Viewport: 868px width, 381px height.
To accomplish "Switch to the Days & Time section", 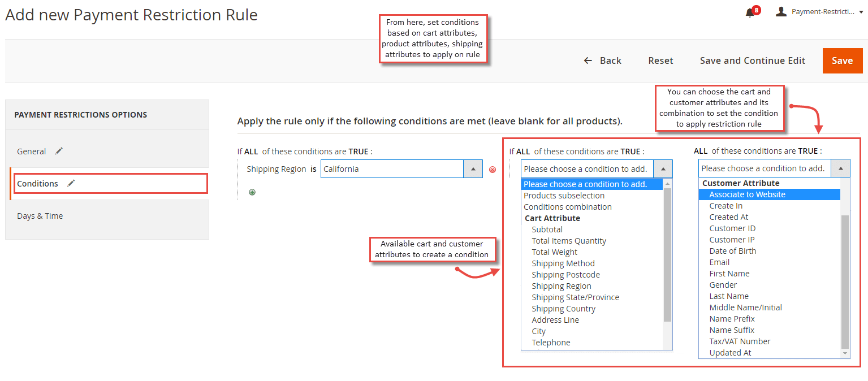I will click(x=40, y=215).
